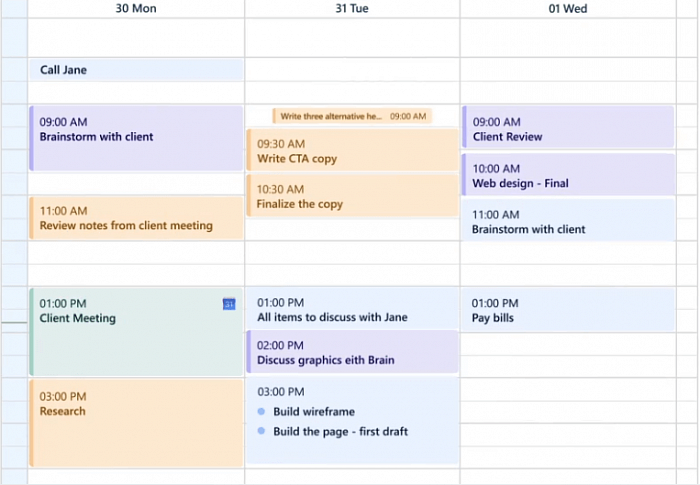Select the 30 Mon column header

(x=136, y=9)
